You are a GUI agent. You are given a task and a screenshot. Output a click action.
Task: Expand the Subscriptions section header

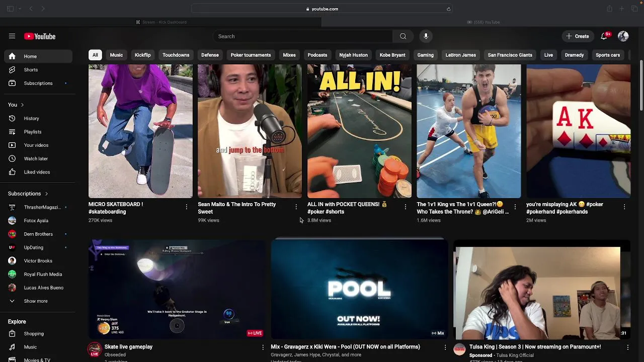tap(28, 194)
